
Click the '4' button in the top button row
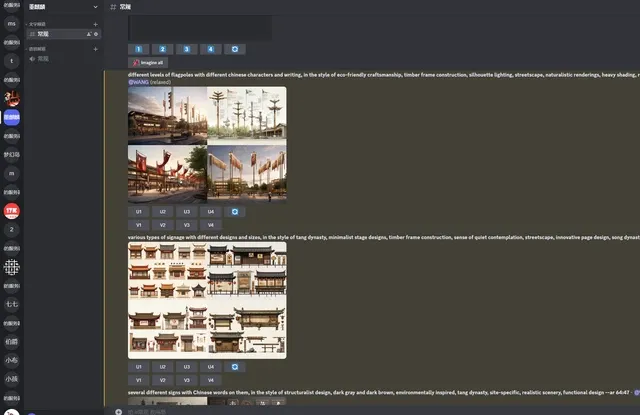pos(210,49)
